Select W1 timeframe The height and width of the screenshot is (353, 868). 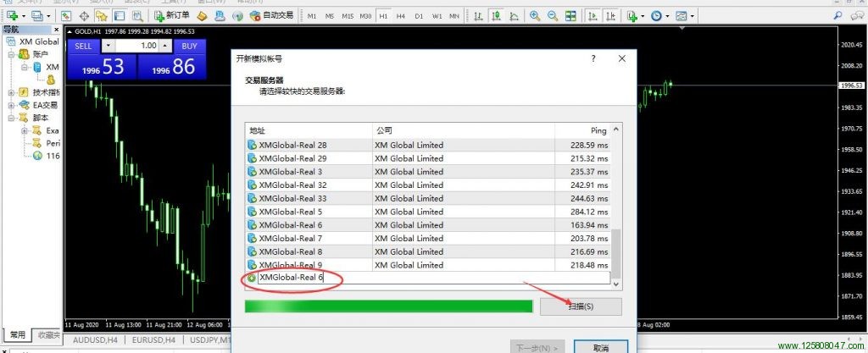coord(437,16)
